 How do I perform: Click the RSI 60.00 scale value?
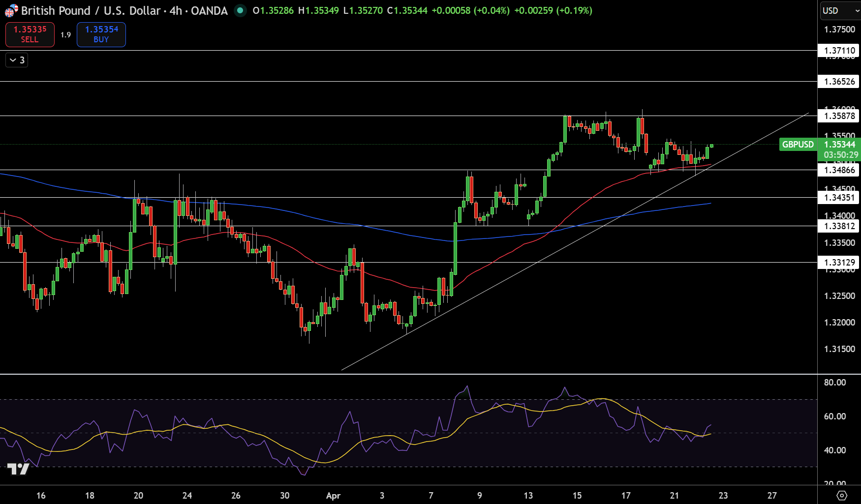pyautogui.click(x=835, y=416)
